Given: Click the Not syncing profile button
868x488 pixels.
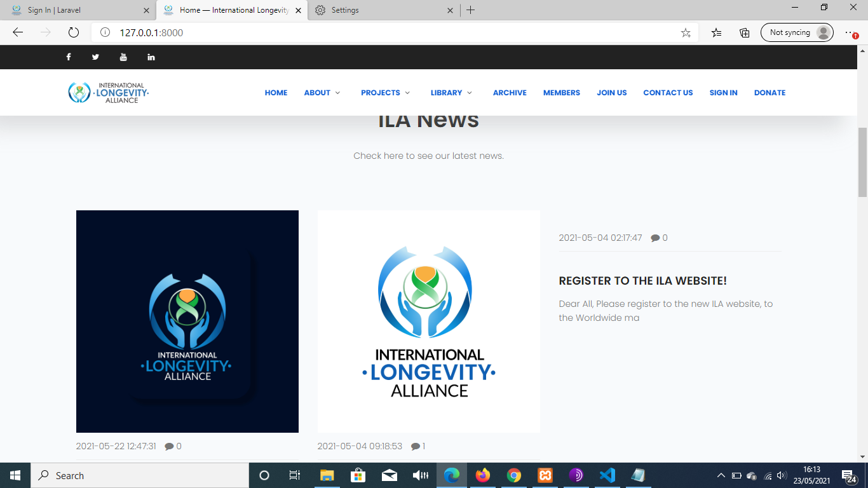Looking at the screenshot, I should 797,32.
